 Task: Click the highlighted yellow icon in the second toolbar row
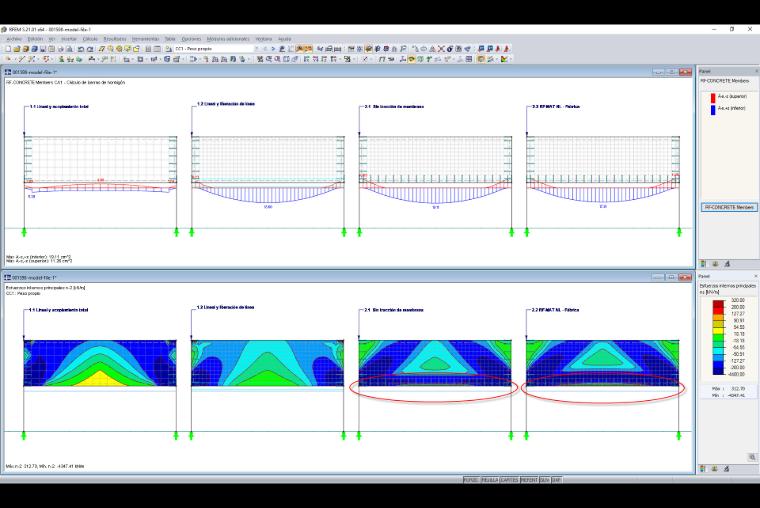(x=411, y=59)
